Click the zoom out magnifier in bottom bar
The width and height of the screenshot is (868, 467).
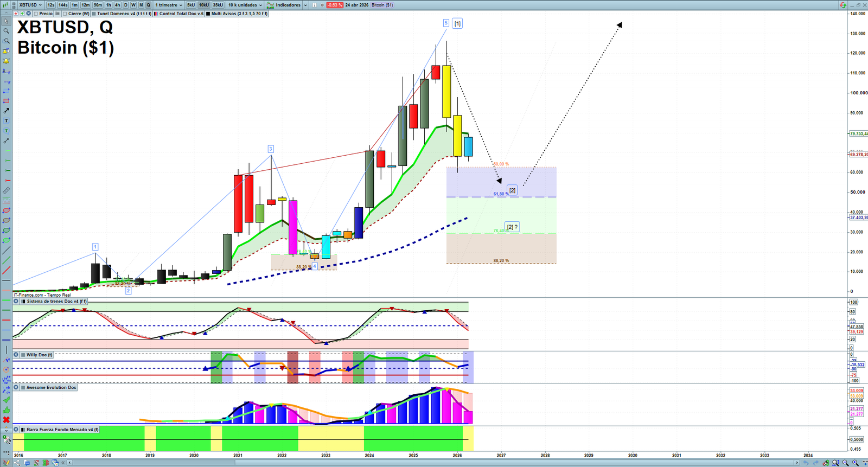[845, 463]
